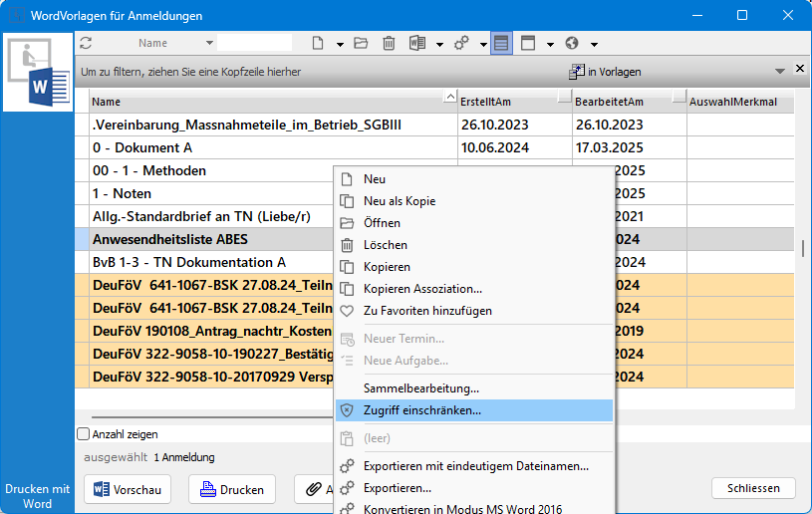Toggle the highlighted list view icon
This screenshot has height=514, width=812.
tap(501, 43)
